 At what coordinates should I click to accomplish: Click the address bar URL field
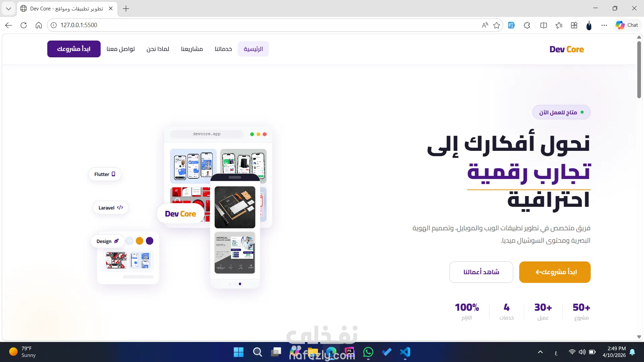tap(235, 25)
